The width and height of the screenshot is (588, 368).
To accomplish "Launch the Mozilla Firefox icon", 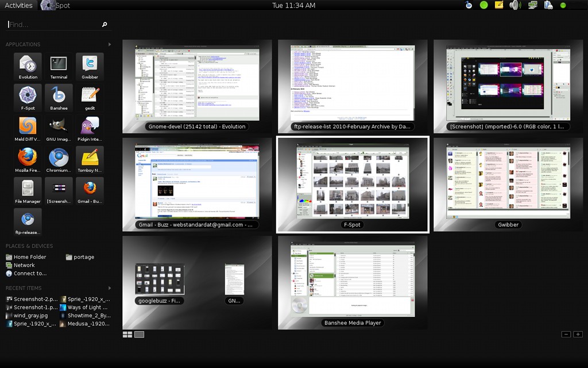I will (x=28, y=160).
